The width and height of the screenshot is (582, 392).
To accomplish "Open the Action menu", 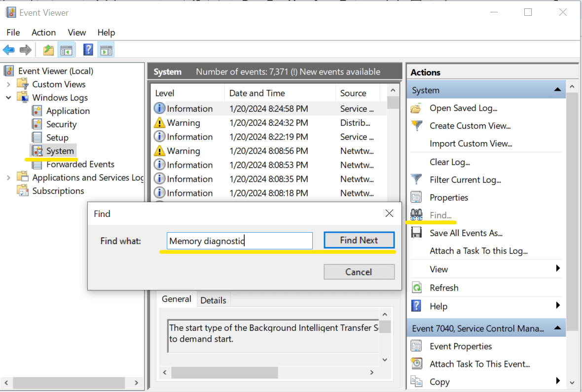I will coord(43,32).
